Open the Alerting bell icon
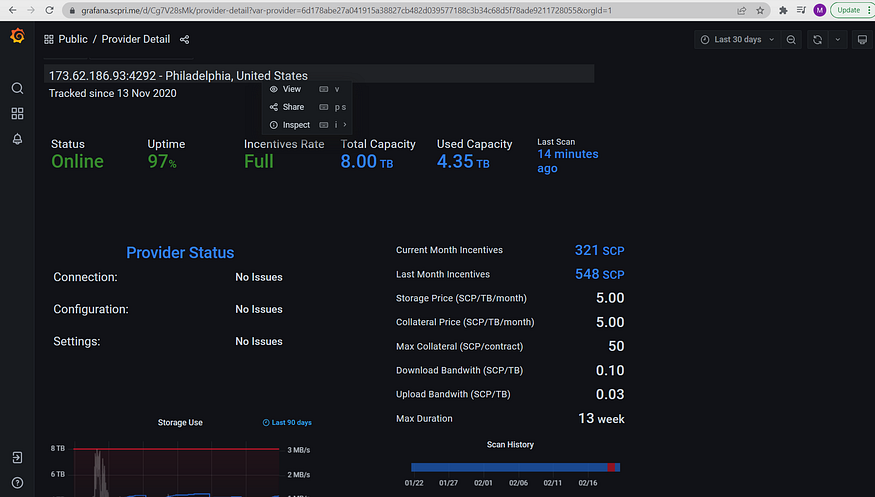875x497 pixels. (17, 139)
